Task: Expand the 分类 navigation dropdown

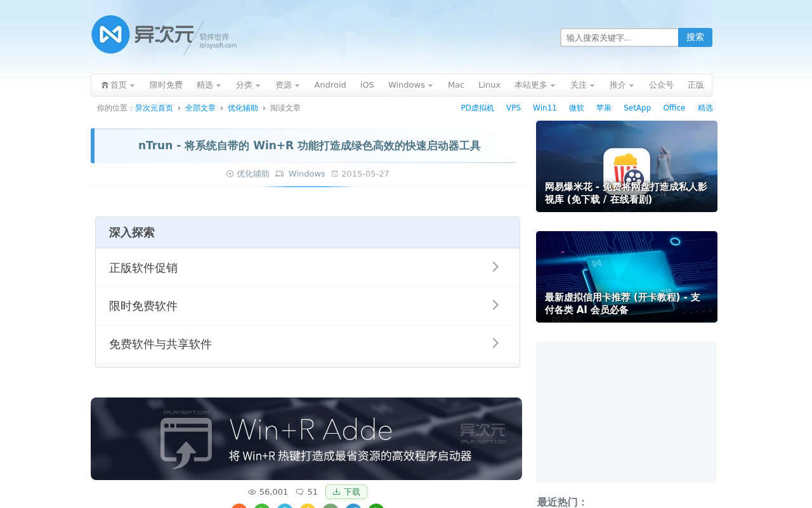Action: point(248,85)
